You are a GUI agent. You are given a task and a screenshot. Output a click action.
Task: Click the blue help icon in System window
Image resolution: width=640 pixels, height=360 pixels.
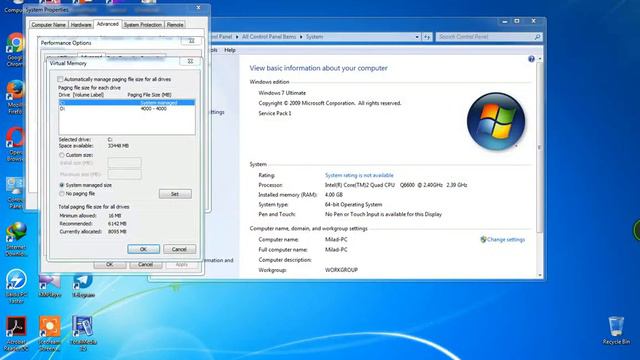pyautogui.click(x=531, y=59)
